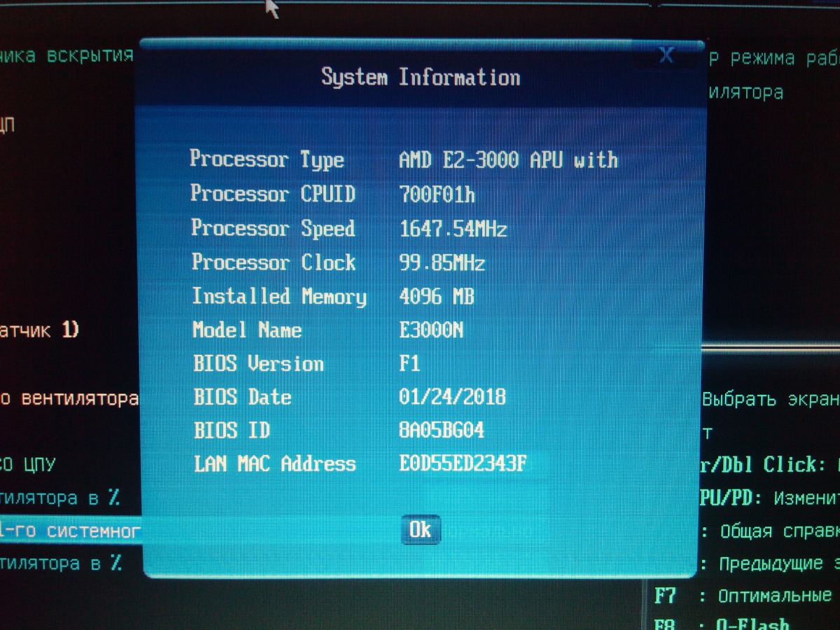Select the BIOS Date label
The image size is (840, 630).
tap(242, 397)
